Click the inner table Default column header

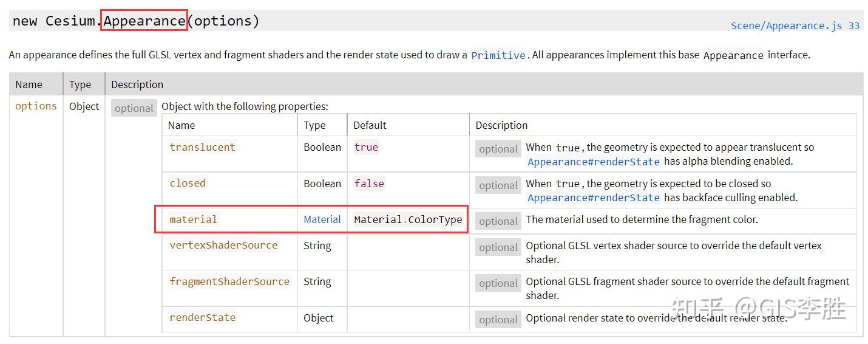(x=370, y=125)
